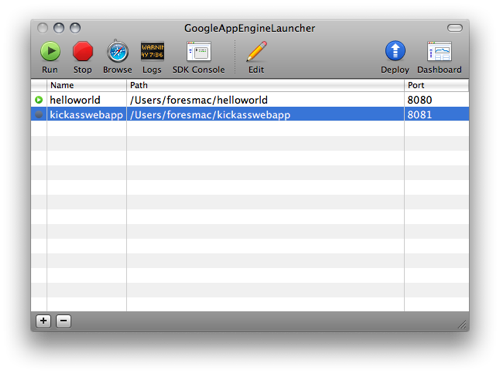Viewport: 500px width, 374px height.
Task: Click the red Stop toolbar icon
Action: [83, 51]
